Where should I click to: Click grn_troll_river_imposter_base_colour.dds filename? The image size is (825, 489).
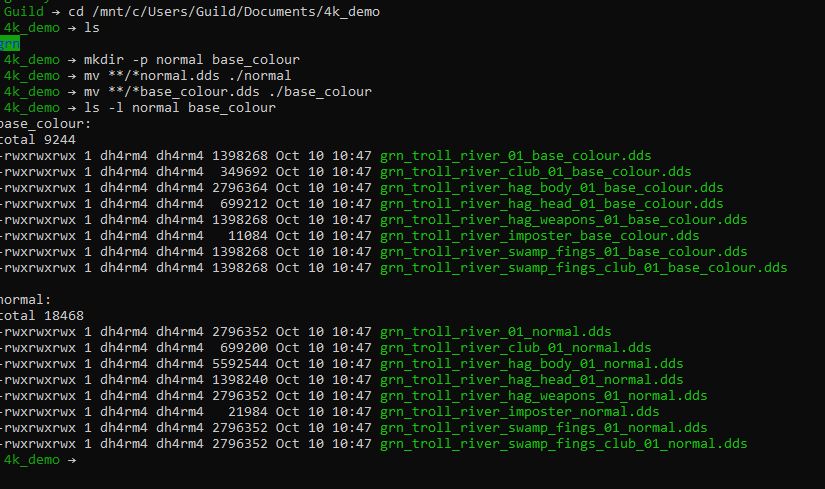(540, 236)
